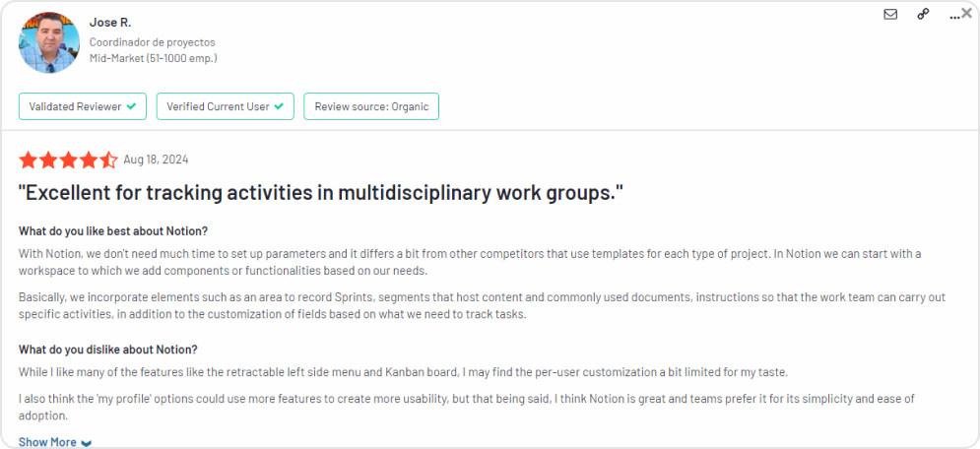Image resolution: width=980 pixels, height=449 pixels.
Task: Close the review card with X
Action: [966, 13]
